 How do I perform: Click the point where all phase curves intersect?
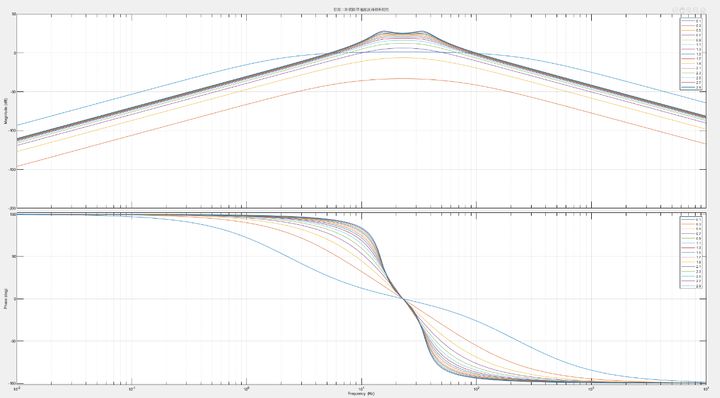(x=404, y=299)
